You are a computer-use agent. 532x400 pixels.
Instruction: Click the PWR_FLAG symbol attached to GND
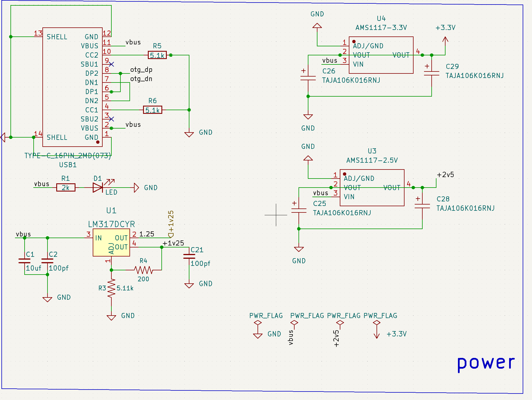258,323
